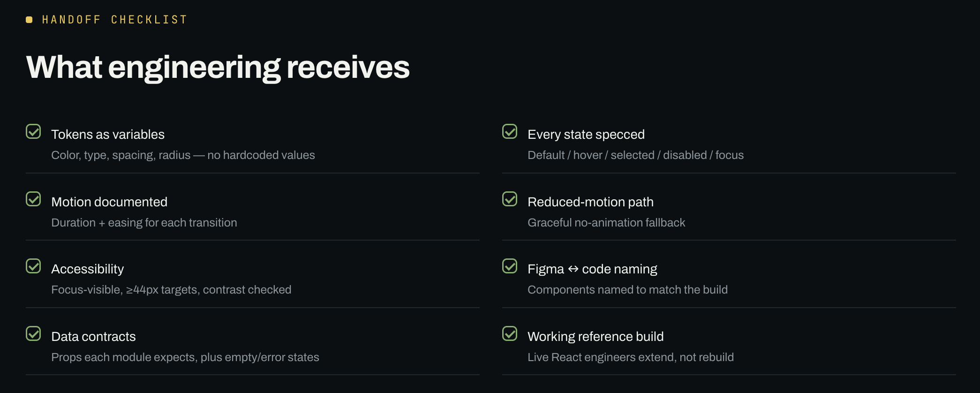Click the yellow square next to Handoff Checklist
Screen dimensions: 980x393
(29, 20)
